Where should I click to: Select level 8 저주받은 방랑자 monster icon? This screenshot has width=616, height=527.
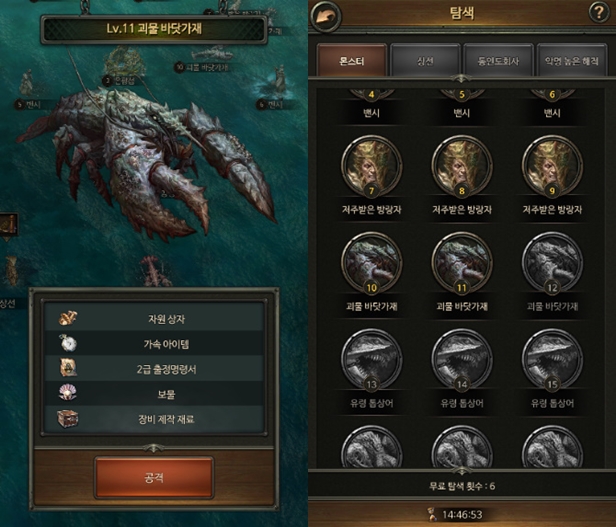tap(462, 167)
